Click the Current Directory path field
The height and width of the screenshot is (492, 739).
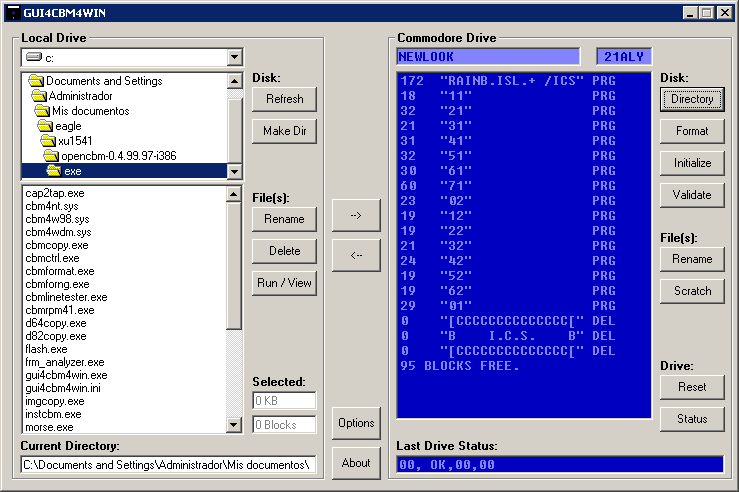coord(168,464)
